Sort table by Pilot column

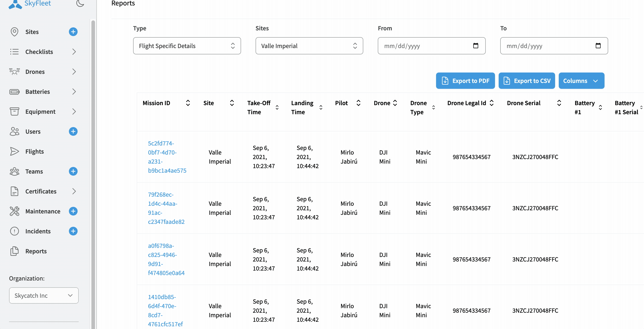pos(358,103)
